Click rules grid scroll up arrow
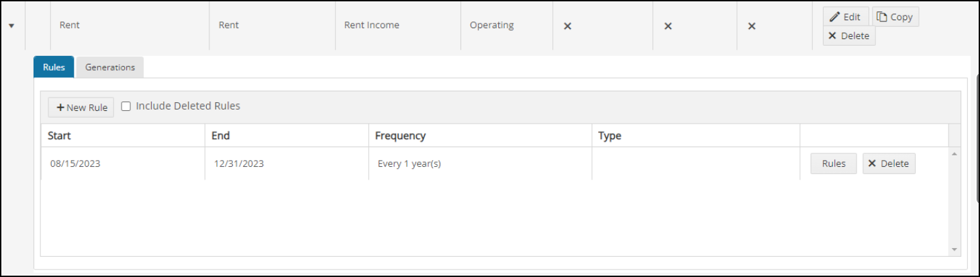Image resolution: width=980 pixels, height=277 pixels. [x=954, y=153]
